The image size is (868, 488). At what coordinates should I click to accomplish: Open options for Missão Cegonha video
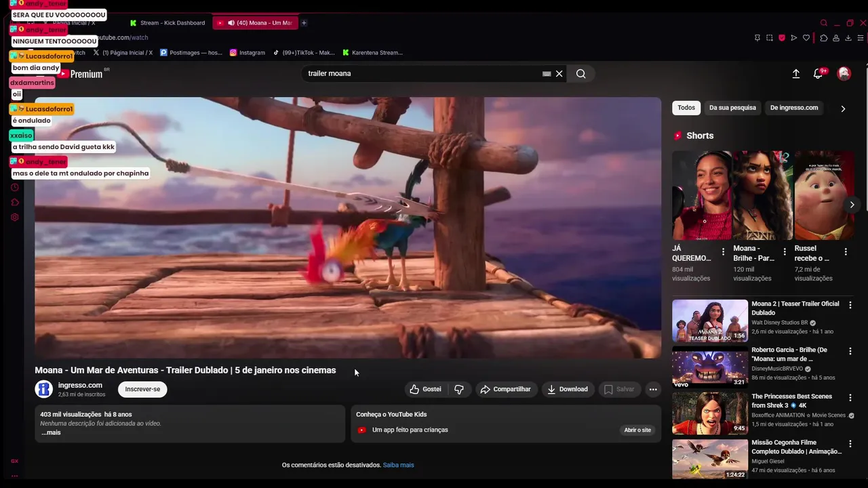point(850,443)
